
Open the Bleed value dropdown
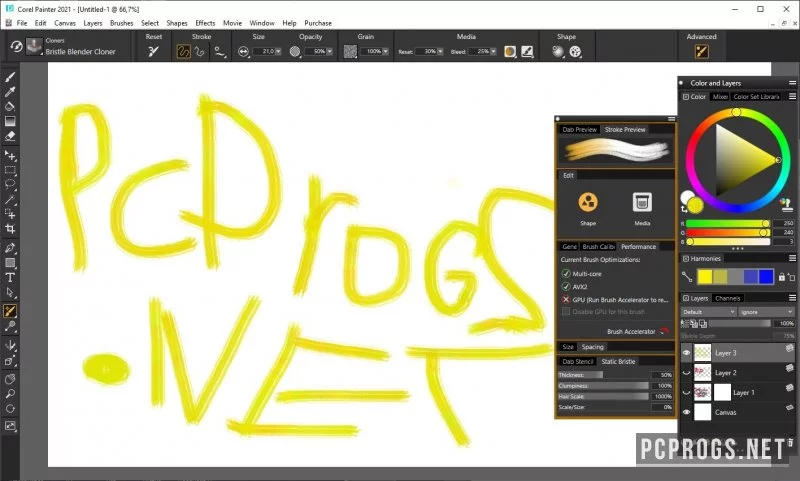point(493,52)
